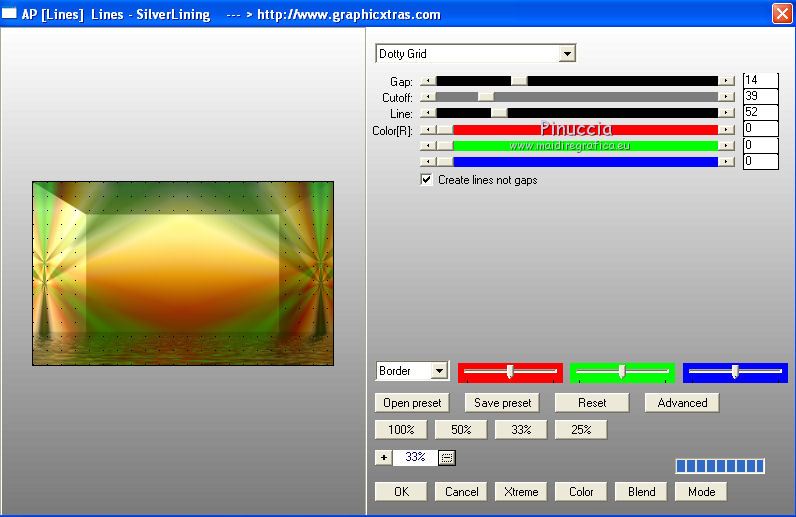Click the 33% zoom preset button

point(521,430)
